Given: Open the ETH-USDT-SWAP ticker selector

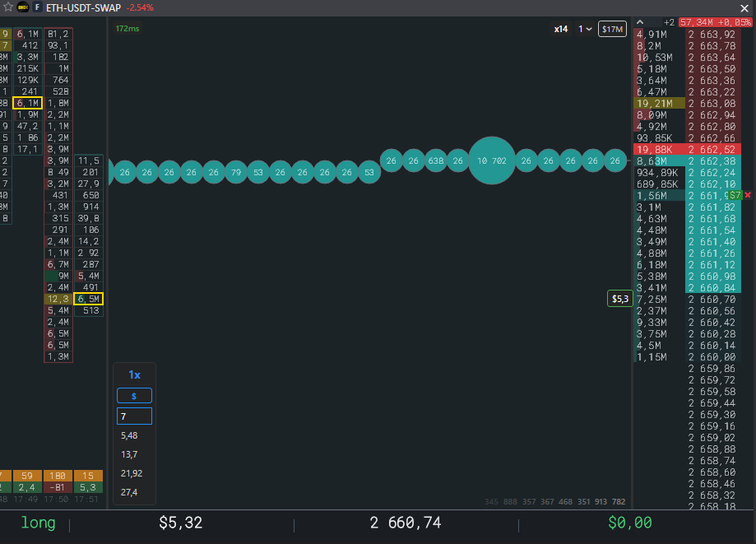Looking at the screenshot, I should click(x=83, y=7).
